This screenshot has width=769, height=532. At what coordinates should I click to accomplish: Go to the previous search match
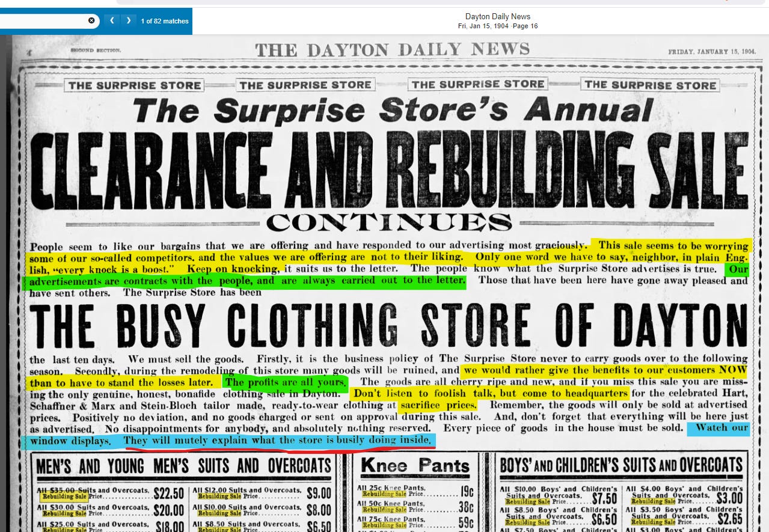pyautogui.click(x=112, y=20)
